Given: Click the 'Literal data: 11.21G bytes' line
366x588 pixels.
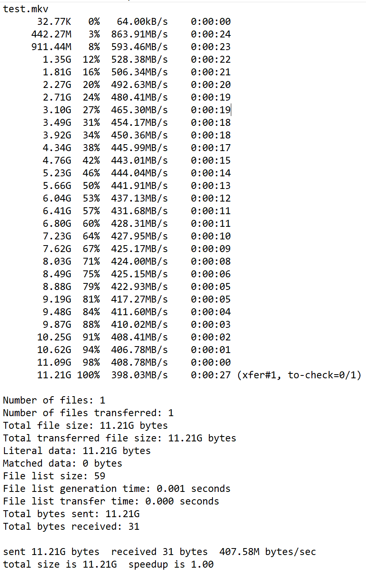Looking at the screenshot, I should (x=77, y=451).
